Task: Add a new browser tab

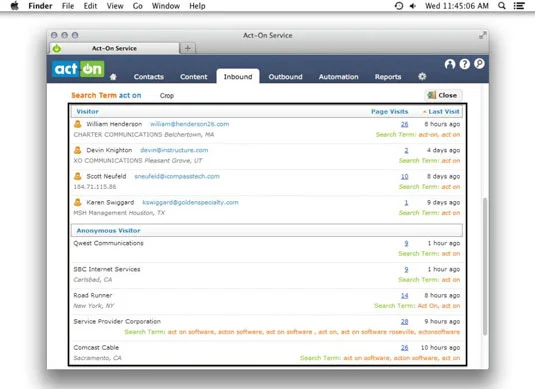Action: click(x=188, y=48)
